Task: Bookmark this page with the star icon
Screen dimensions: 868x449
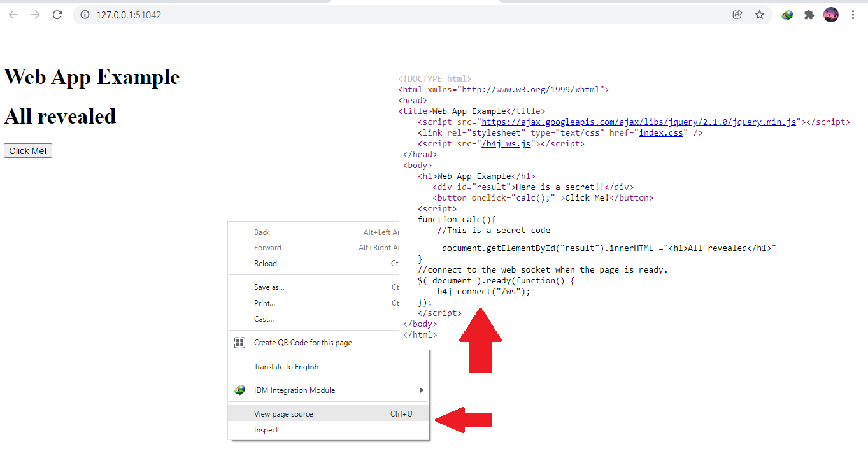Action: (x=760, y=15)
